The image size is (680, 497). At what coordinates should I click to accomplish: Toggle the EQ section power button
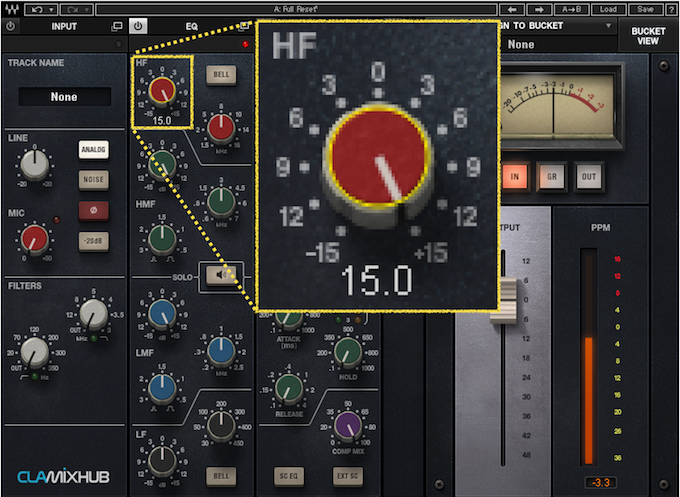(x=138, y=26)
